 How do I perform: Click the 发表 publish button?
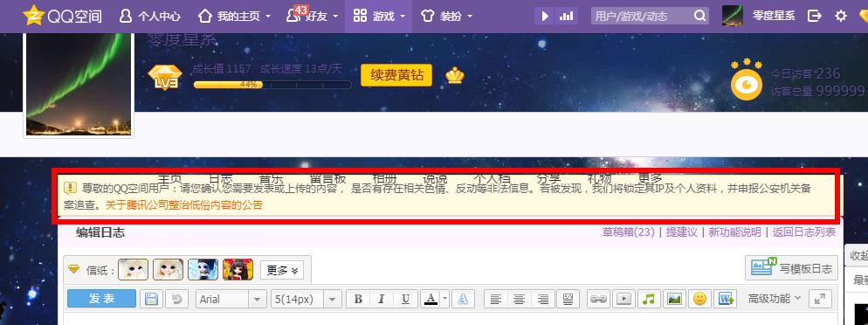pyautogui.click(x=101, y=299)
